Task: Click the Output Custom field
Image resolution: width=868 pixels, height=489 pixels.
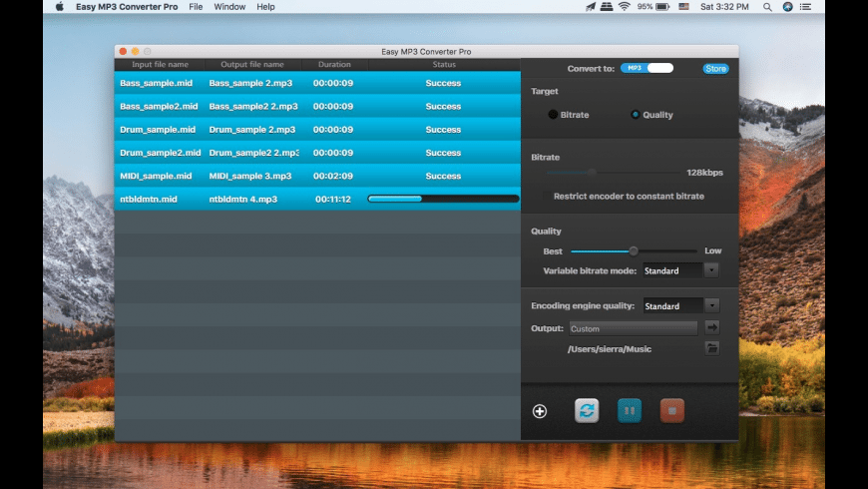Action: pos(634,328)
